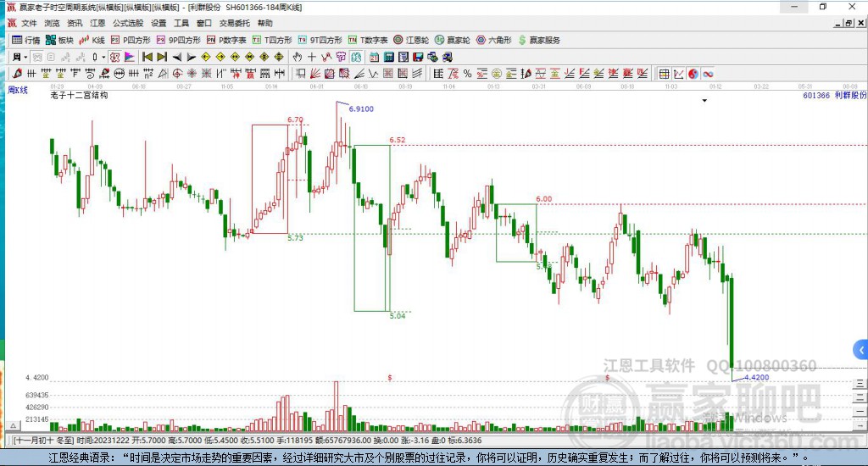Click the n² grid tool icon
The height and width of the screenshot is (466, 868).
[148, 74]
